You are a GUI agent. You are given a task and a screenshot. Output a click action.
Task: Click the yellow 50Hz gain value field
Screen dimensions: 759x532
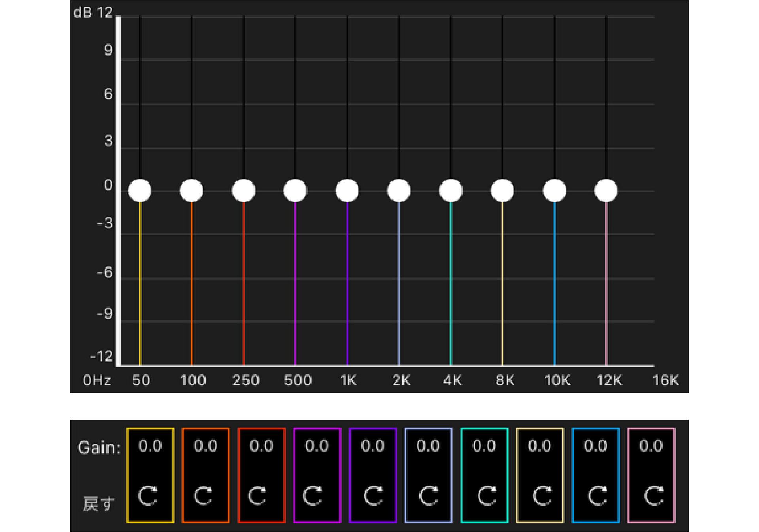coord(150,446)
